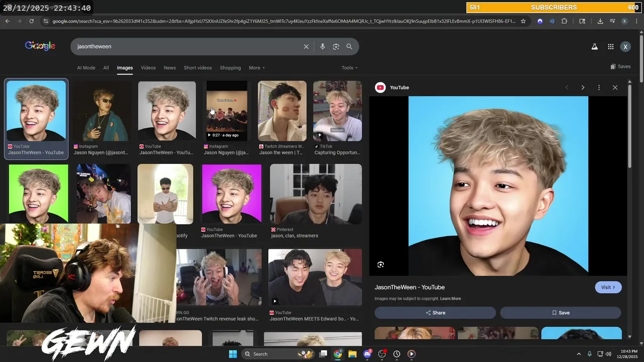Click the preview panel vertical scrollbar
Screen dimensions: 644x362
point(629,126)
